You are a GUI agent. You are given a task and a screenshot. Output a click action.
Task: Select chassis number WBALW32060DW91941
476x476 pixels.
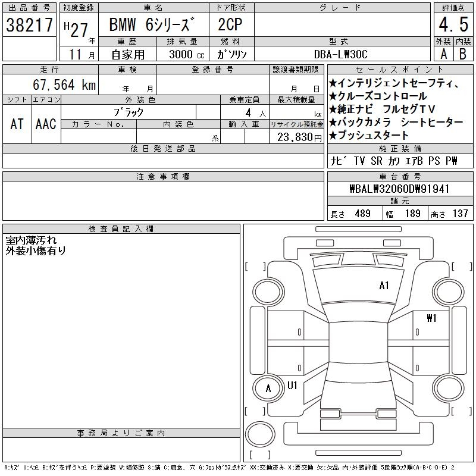399,189
